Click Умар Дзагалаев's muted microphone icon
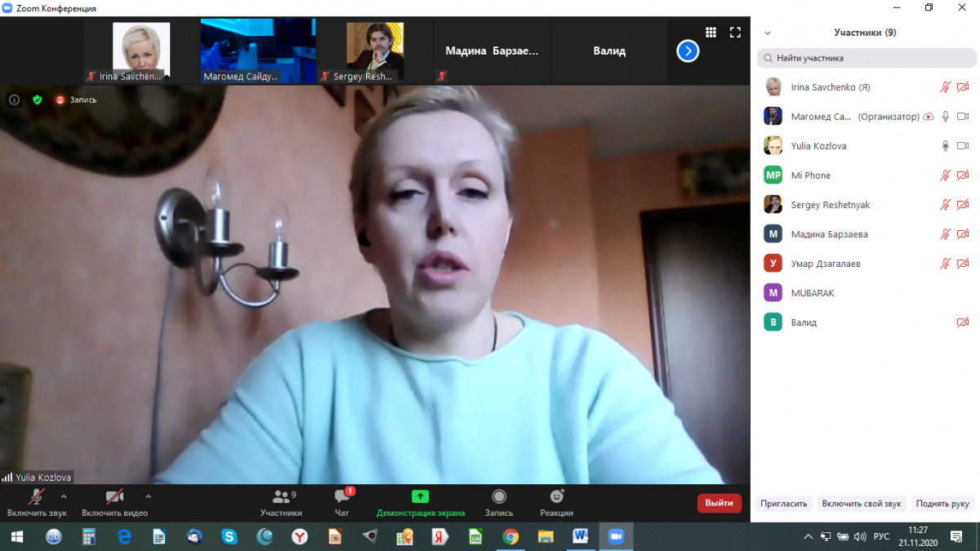Screen dimensions: 980x551 946,263
